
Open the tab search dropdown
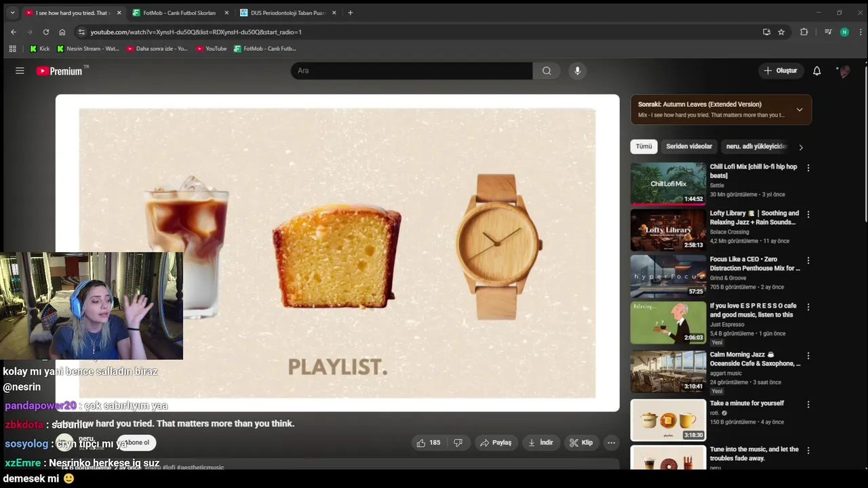[12, 12]
